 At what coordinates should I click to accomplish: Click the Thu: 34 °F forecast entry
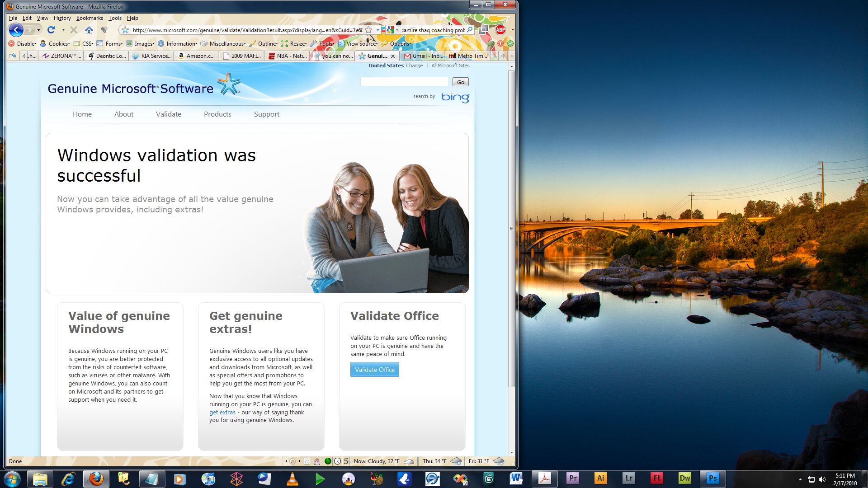(442, 461)
